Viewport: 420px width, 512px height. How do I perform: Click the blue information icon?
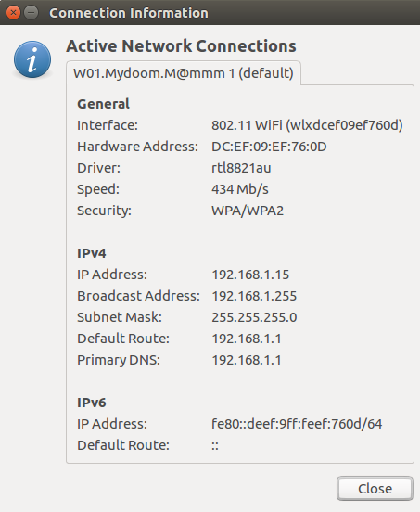[32, 59]
